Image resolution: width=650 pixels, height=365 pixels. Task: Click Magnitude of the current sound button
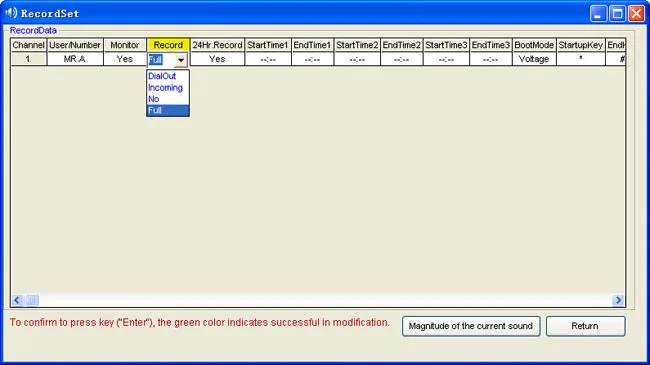471,326
